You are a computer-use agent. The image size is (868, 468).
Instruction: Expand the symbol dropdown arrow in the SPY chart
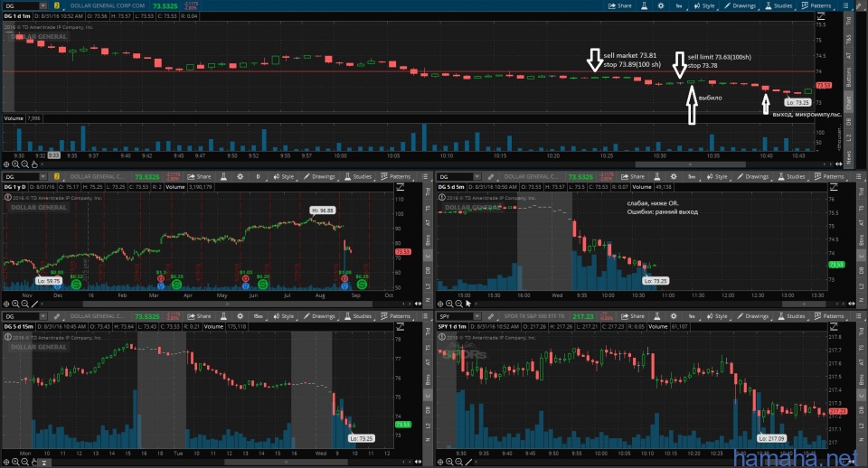(476, 316)
